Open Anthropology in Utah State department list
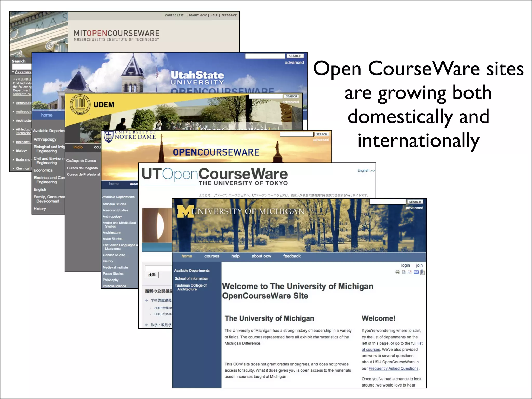 pyautogui.click(x=45, y=139)
